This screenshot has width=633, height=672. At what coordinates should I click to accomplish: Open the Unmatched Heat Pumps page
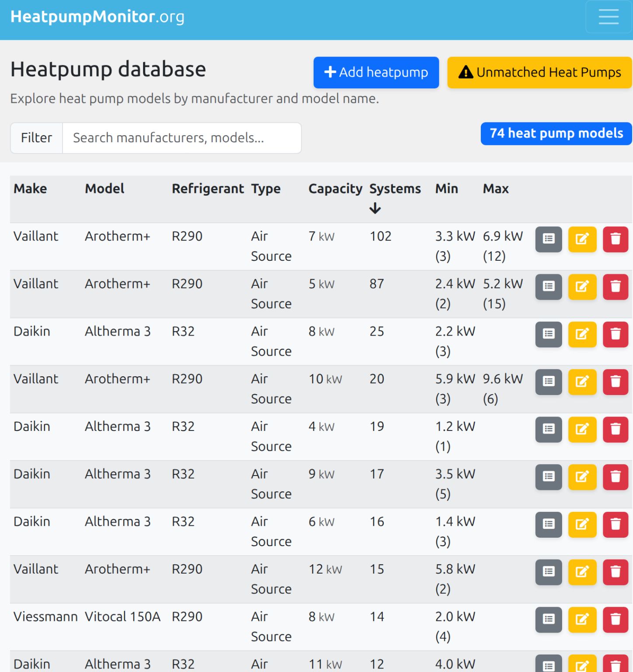[539, 73]
